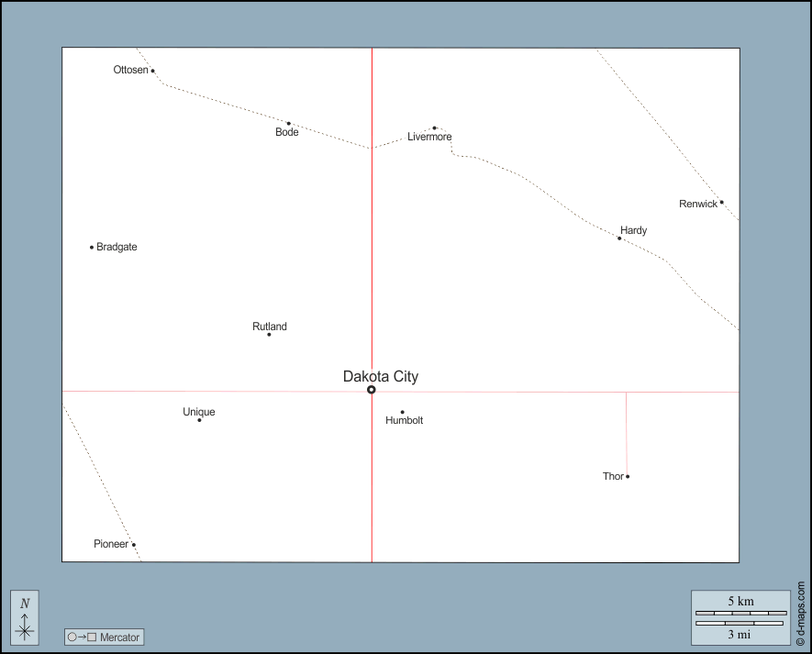The width and height of the screenshot is (812, 654).
Task: Select the Renwick town marker dot
Action: pyautogui.click(x=721, y=203)
